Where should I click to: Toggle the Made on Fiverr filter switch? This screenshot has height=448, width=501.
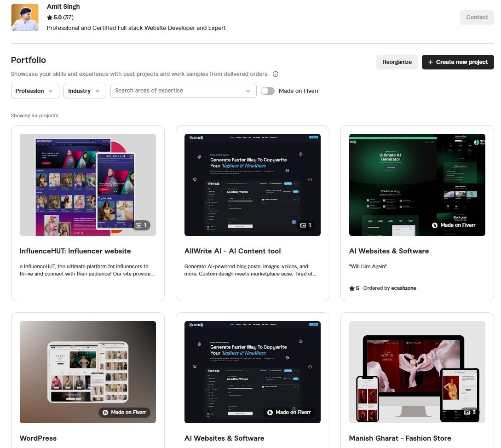pos(268,91)
